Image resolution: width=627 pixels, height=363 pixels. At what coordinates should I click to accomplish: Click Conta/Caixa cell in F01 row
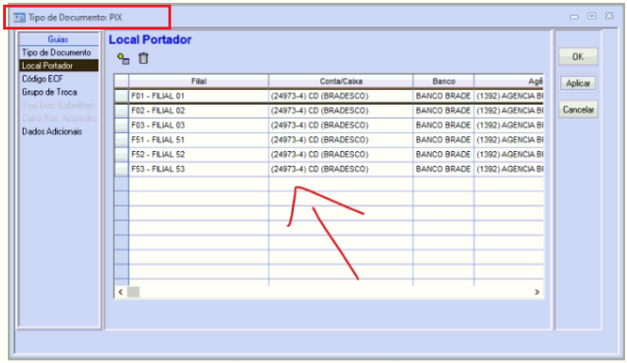(x=341, y=96)
